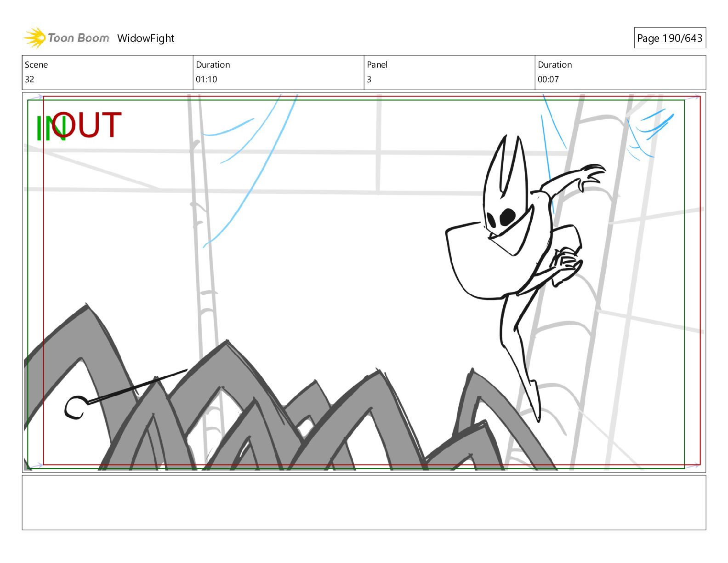Screen dimensions: 728x563
Task: Click the empty notes box below the panel
Action: point(364,502)
